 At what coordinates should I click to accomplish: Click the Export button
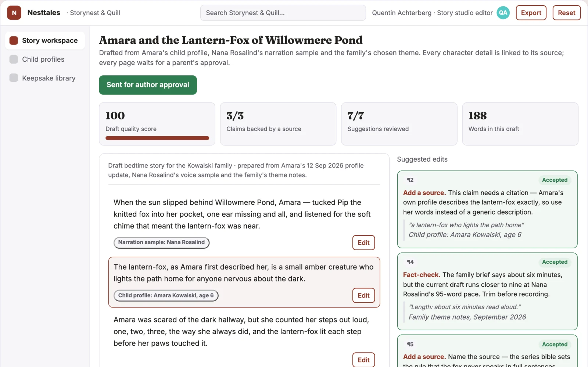(531, 13)
